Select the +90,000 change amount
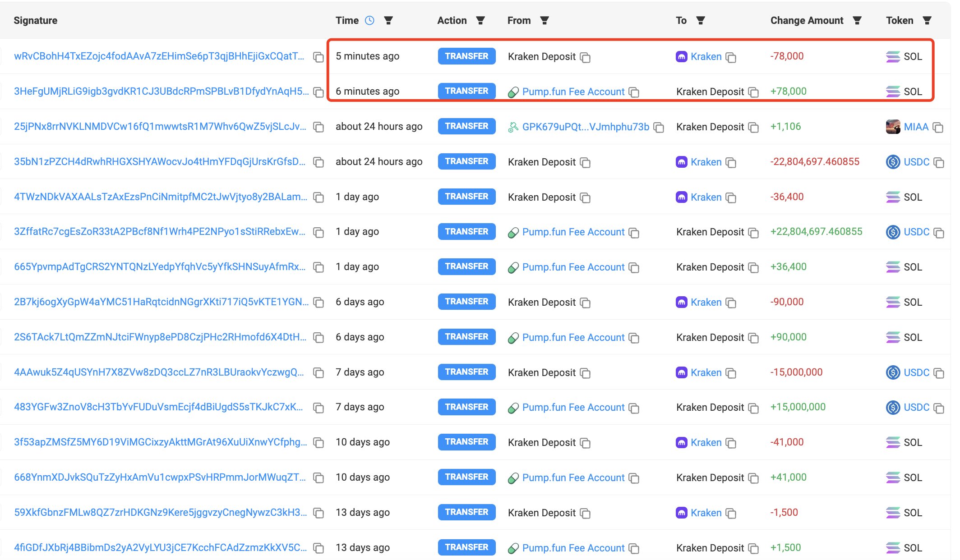Viewport: 960px width, 560px height. tap(788, 337)
